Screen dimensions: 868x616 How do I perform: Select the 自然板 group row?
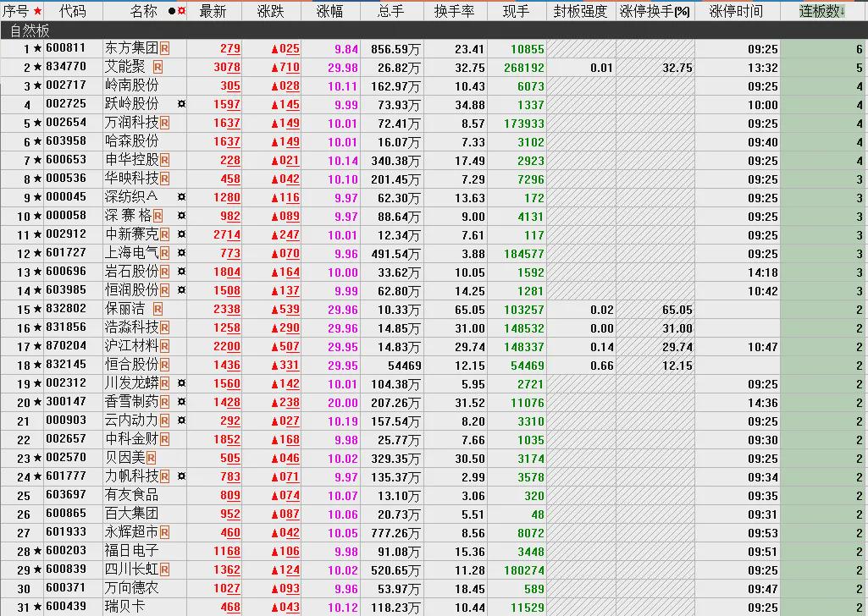tap(434, 30)
